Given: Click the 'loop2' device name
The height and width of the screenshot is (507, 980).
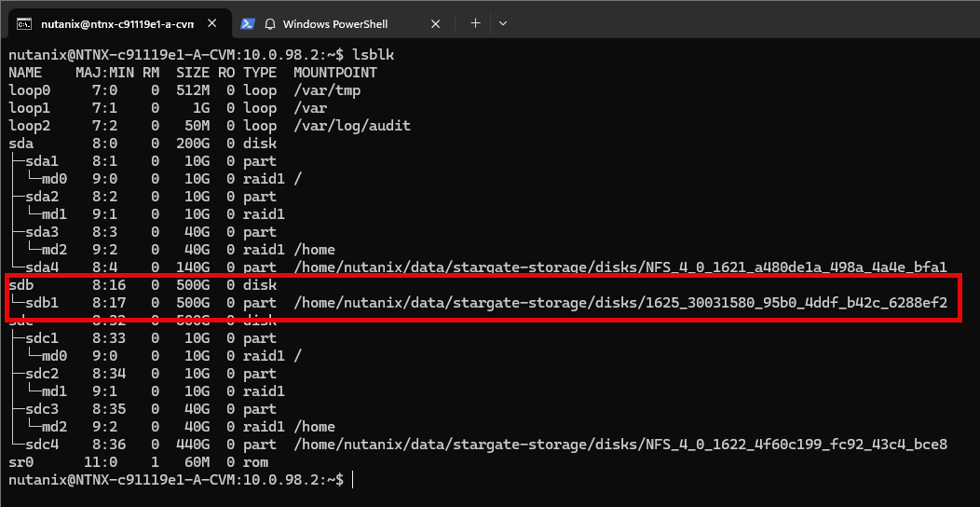Looking at the screenshot, I should click(x=30, y=126).
